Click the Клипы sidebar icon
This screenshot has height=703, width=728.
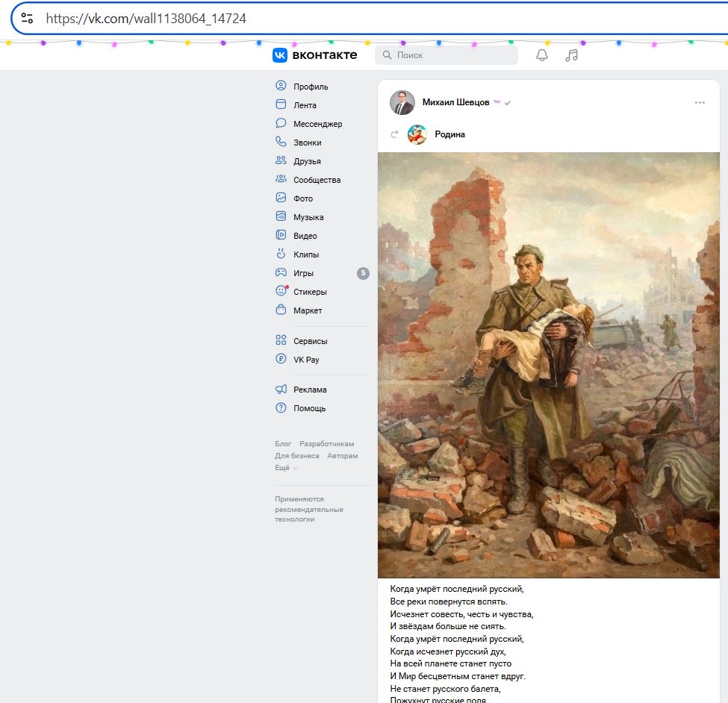(281, 254)
